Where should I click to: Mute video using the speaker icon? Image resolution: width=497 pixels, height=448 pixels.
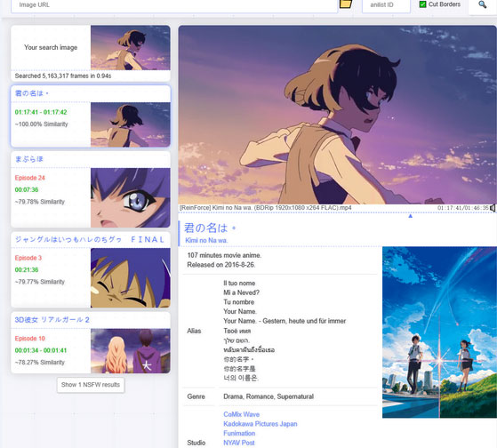(x=493, y=208)
